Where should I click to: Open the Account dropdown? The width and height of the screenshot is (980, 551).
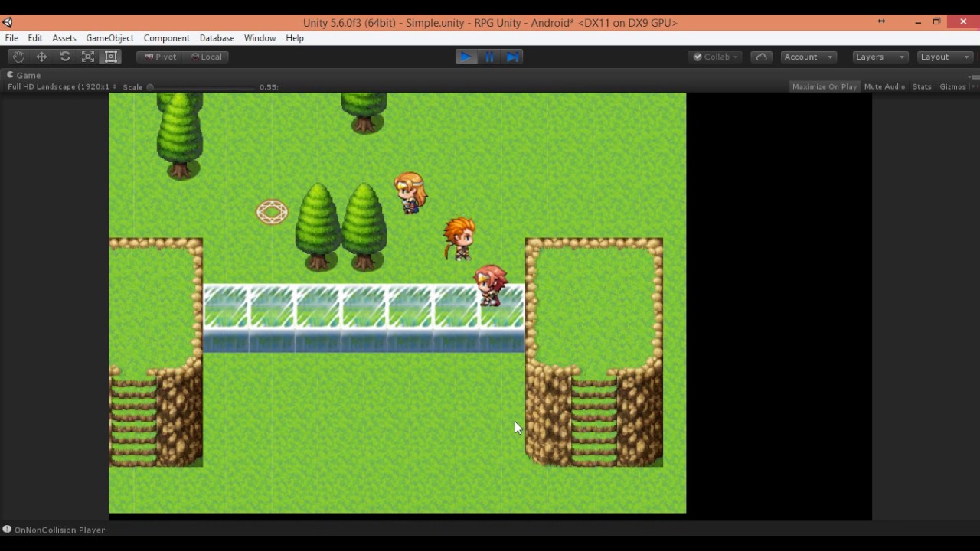pos(808,57)
